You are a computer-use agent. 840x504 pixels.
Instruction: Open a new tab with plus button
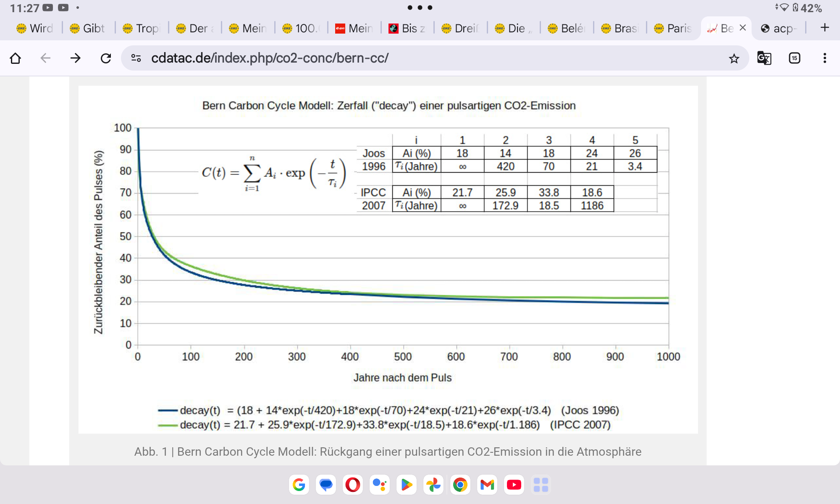pyautogui.click(x=824, y=28)
